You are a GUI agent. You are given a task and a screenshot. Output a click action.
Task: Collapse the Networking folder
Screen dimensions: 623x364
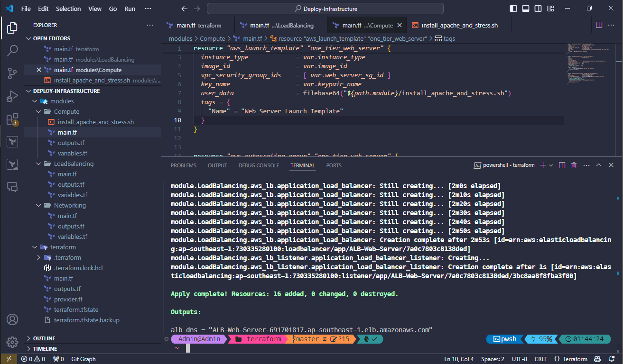click(x=93, y=205)
